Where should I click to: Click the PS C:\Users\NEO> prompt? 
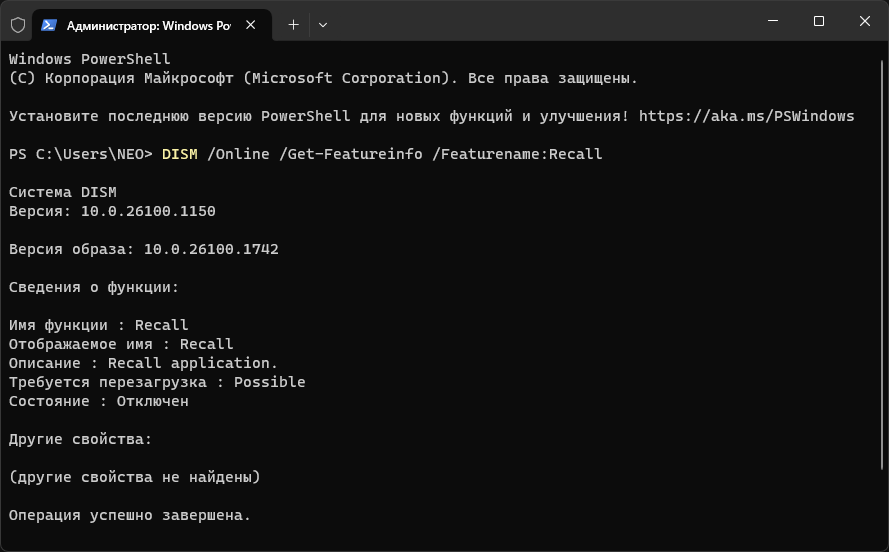coord(80,154)
